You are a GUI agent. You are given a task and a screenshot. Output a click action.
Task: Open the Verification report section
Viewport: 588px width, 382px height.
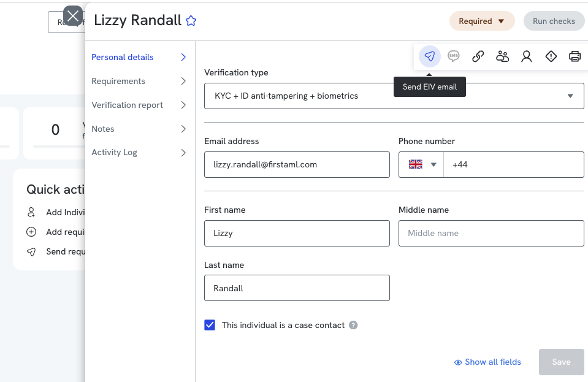(139, 105)
